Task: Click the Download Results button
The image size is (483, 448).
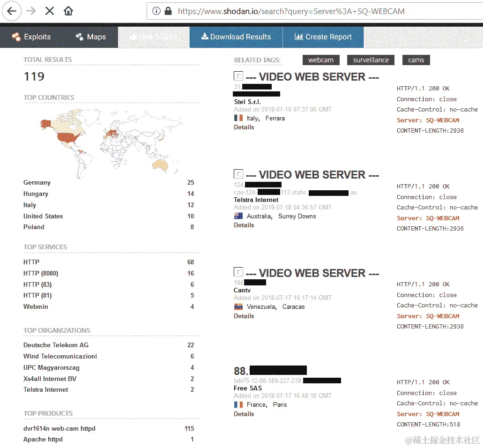Action: 236,37
